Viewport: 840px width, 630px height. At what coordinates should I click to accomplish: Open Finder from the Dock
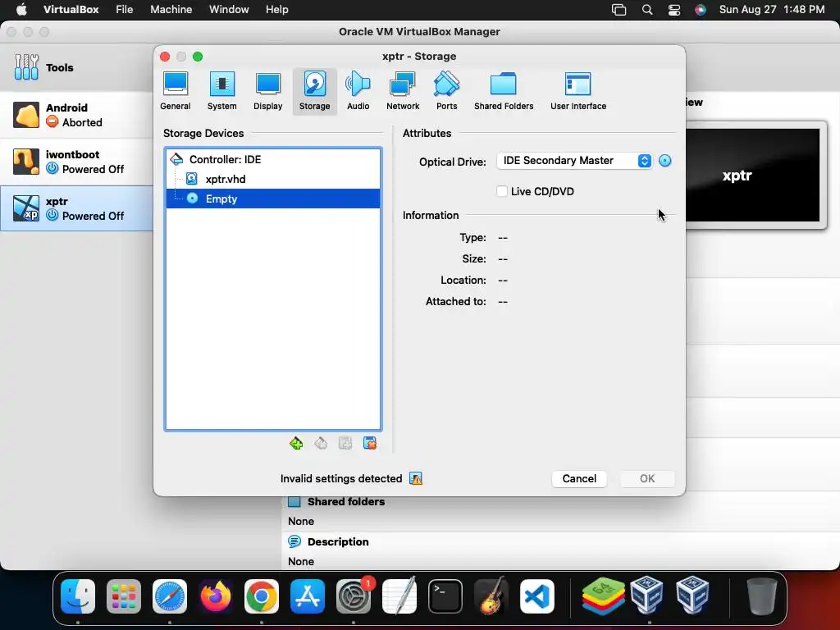pyautogui.click(x=78, y=596)
